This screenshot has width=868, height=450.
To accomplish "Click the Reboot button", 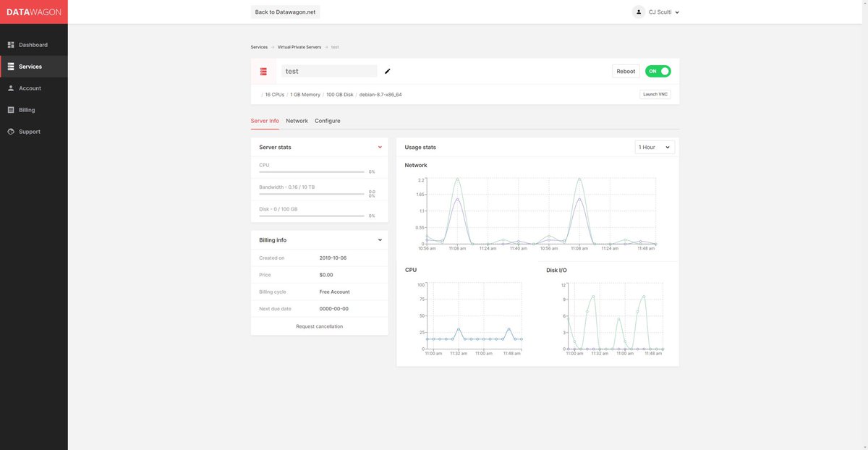I will click(x=626, y=71).
